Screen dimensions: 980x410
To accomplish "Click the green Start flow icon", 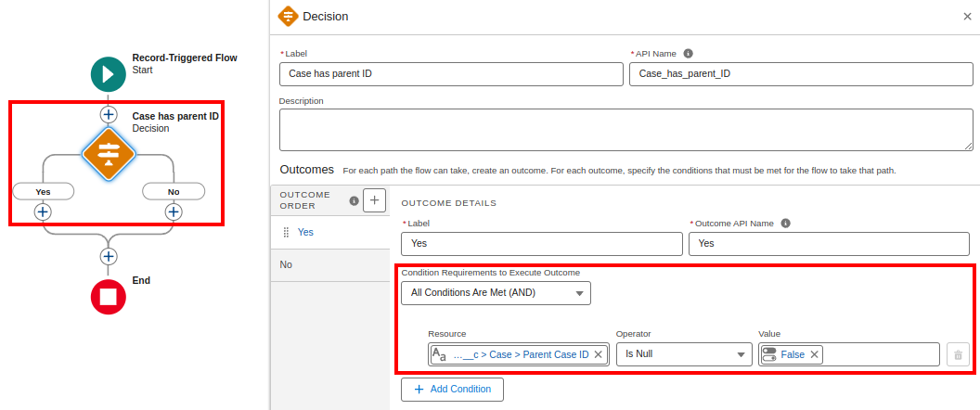I will tap(109, 74).
